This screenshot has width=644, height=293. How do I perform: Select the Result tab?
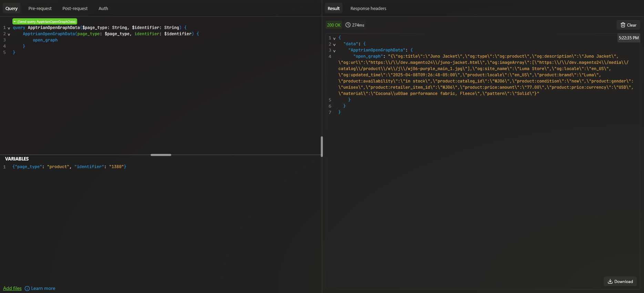(x=334, y=8)
